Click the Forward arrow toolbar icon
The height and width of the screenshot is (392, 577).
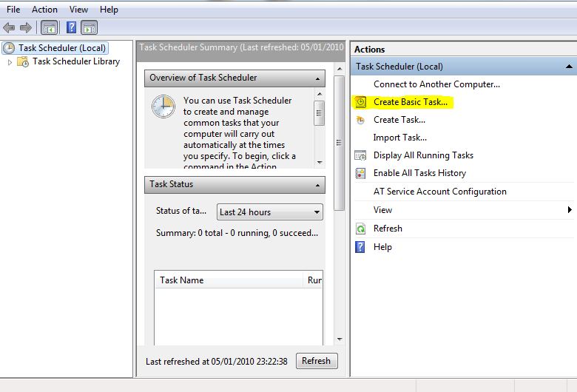pos(26,28)
